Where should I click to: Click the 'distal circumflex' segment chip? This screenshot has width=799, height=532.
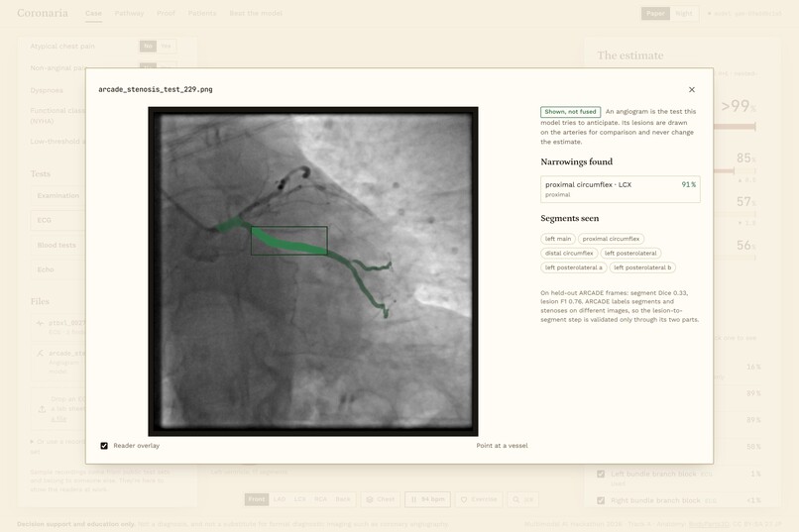tap(569, 253)
